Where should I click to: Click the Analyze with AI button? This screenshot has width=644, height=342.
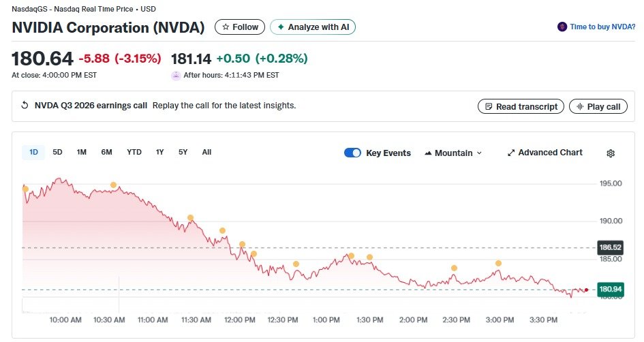click(x=313, y=27)
